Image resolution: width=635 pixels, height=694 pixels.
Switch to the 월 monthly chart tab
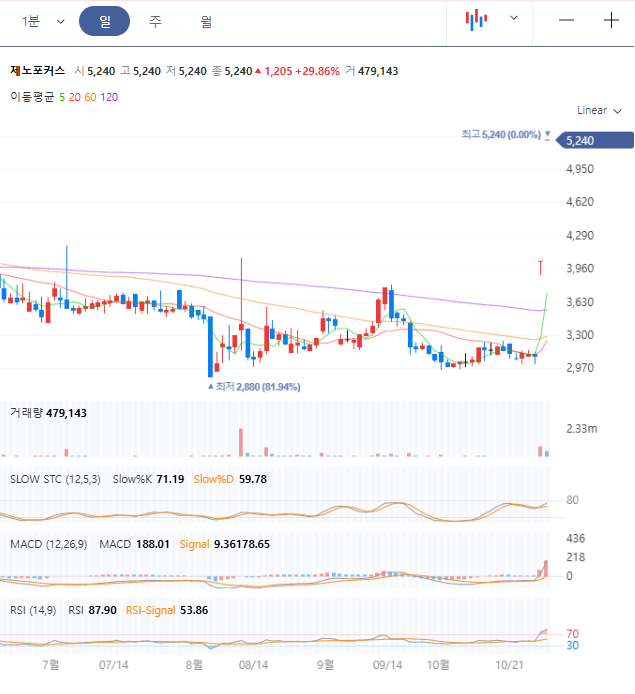[x=206, y=21]
